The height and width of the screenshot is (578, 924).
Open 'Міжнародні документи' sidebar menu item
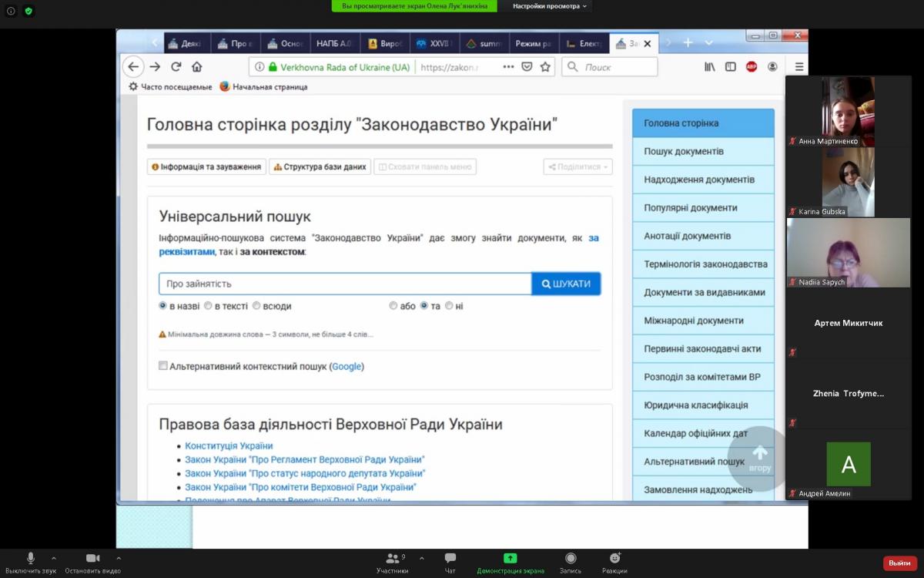click(x=703, y=321)
